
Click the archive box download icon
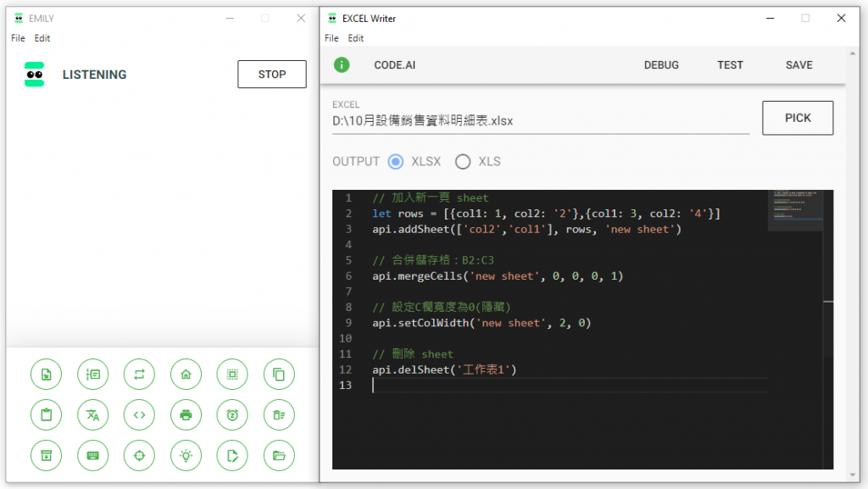[46, 455]
